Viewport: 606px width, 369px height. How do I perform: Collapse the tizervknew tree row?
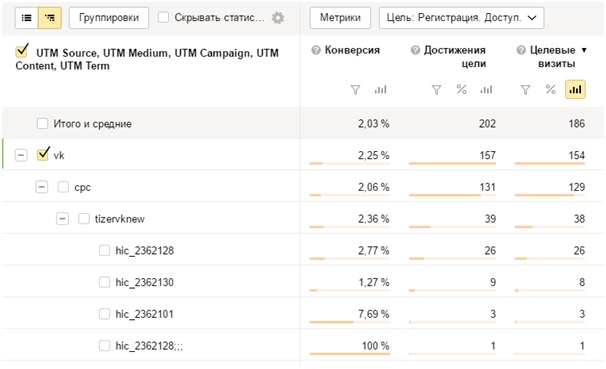click(x=62, y=219)
